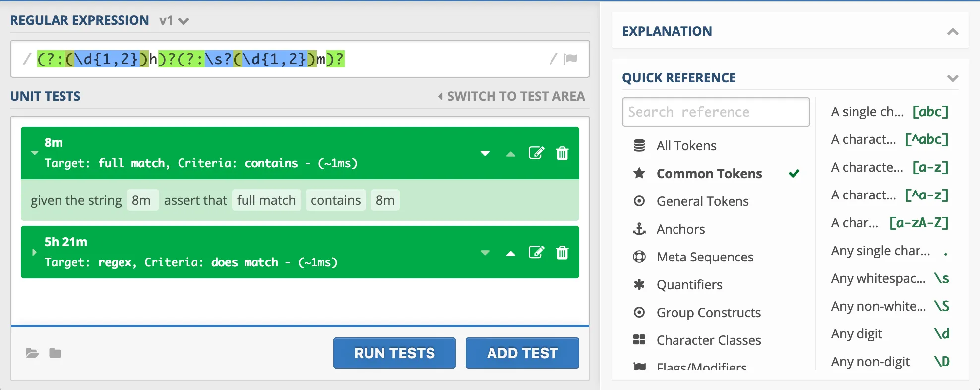Collapse the 8m test details
The width and height of the screenshot is (980, 390).
tap(34, 153)
